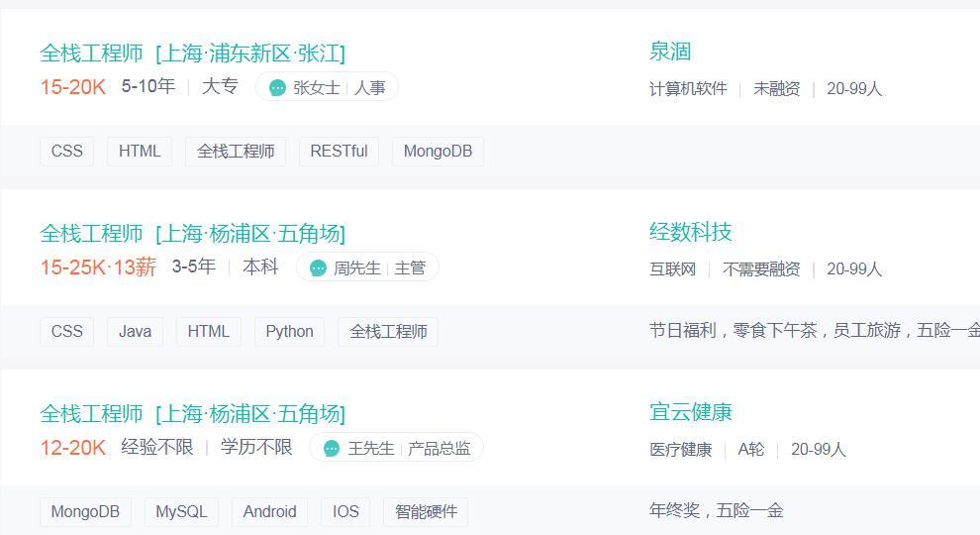Screen dimensions: 980x535
Task: Contact 王先生 产品总监 recruiter button
Action: click(396, 448)
